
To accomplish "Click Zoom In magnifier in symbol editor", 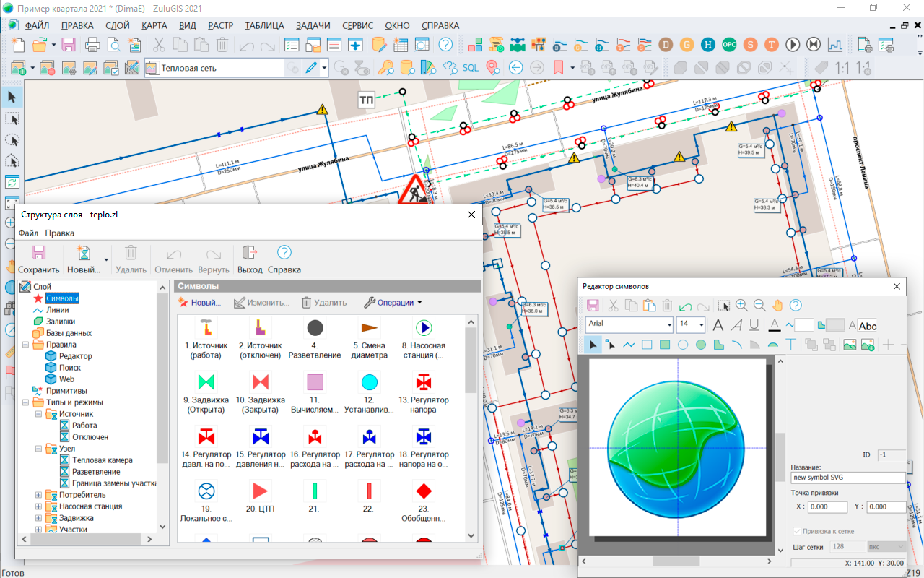I will (x=741, y=306).
